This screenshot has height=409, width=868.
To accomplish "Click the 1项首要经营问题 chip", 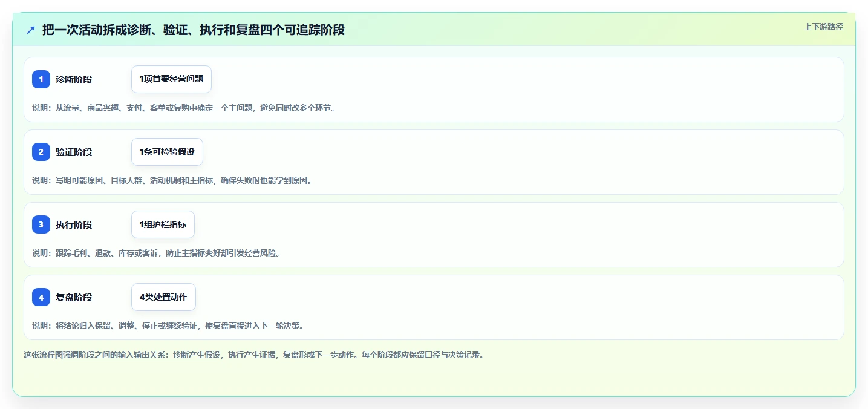I will click(x=171, y=79).
